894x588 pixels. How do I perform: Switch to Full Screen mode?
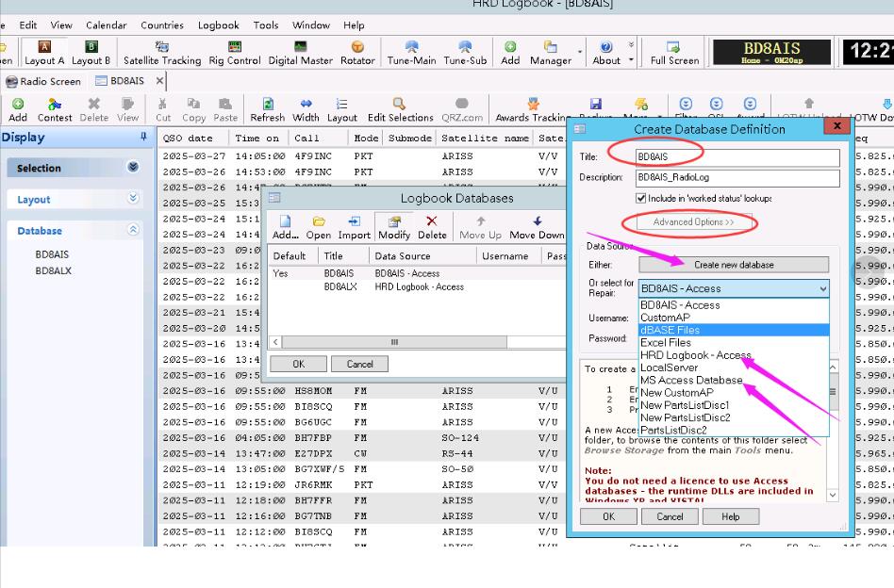click(x=674, y=53)
